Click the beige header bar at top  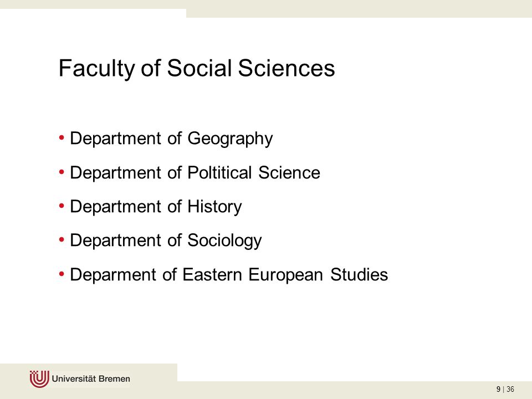tap(359, 8)
